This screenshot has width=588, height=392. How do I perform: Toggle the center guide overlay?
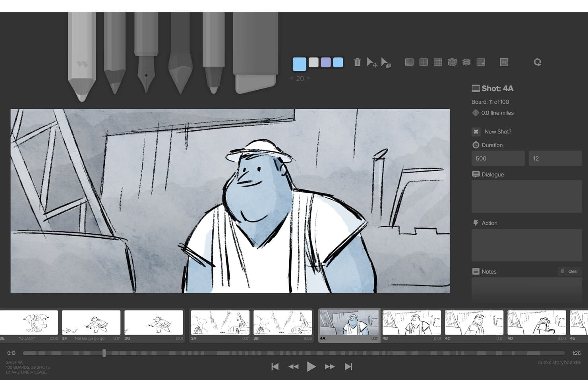click(424, 62)
